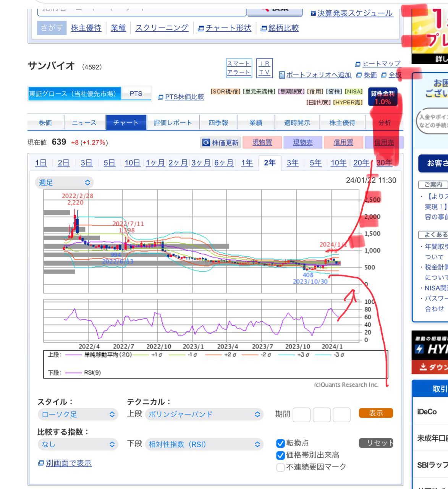Click the 現物買 button
The height and width of the screenshot is (489, 448).
click(x=262, y=142)
